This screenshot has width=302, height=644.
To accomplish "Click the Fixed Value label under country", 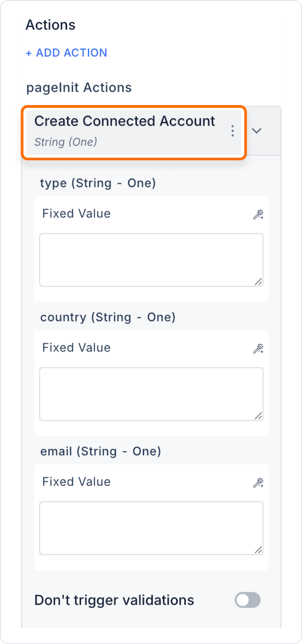I will (77, 348).
